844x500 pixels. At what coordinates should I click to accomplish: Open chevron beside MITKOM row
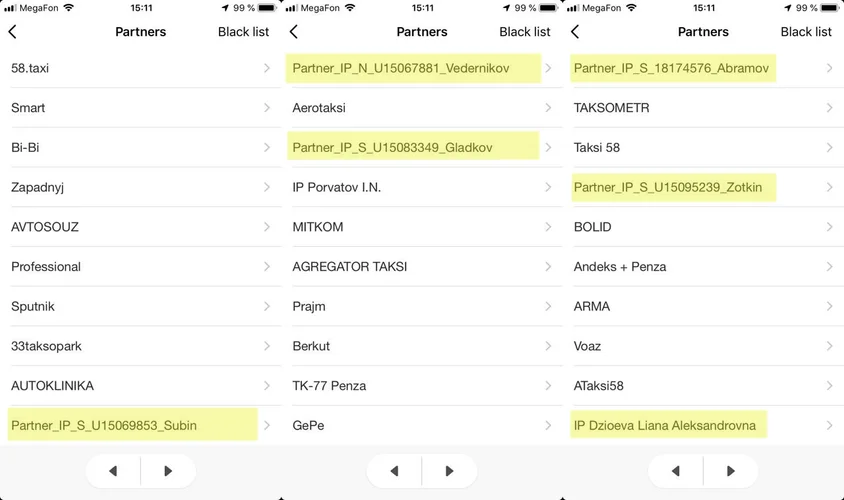tap(548, 227)
